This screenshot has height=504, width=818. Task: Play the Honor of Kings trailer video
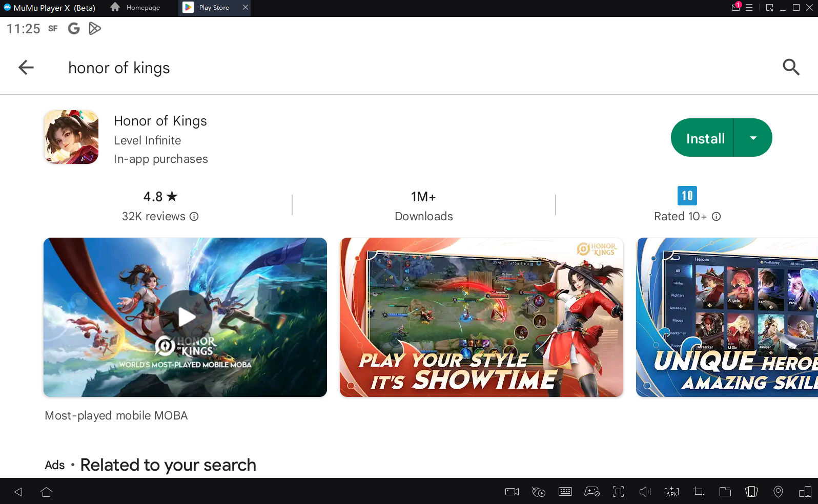185,317
